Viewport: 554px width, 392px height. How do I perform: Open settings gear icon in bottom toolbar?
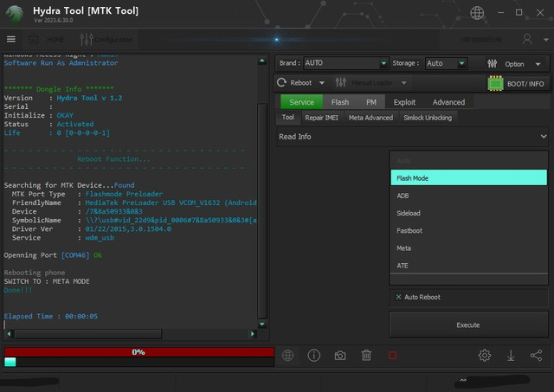pos(485,355)
